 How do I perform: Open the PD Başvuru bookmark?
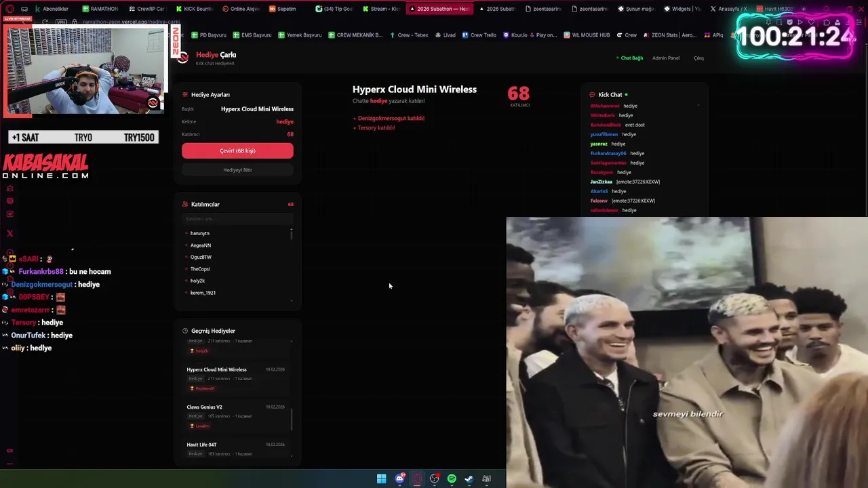209,35
